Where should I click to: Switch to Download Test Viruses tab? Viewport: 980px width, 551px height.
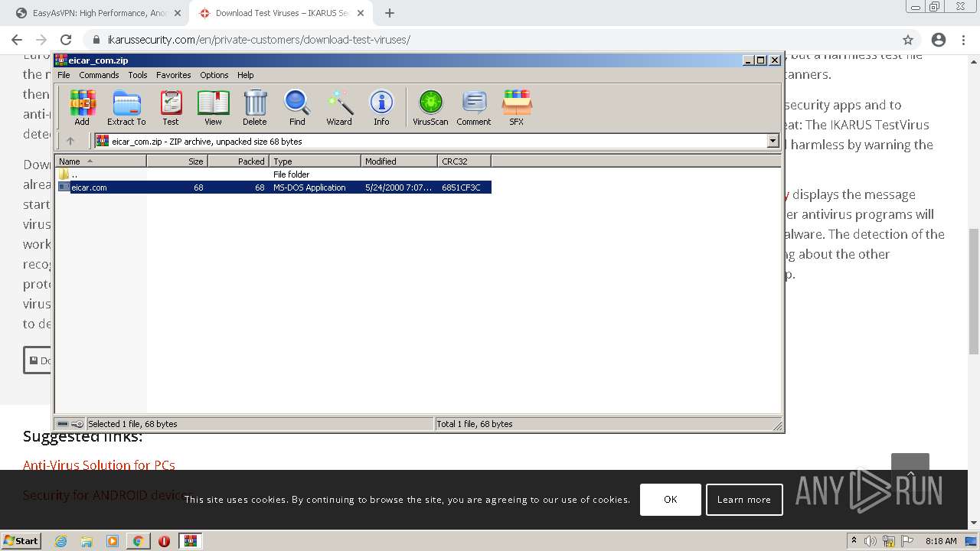click(282, 13)
